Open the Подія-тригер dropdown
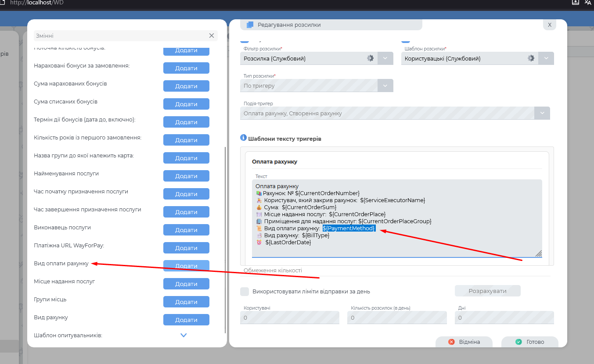This screenshot has height=364, width=594. pyautogui.click(x=542, y=113)
